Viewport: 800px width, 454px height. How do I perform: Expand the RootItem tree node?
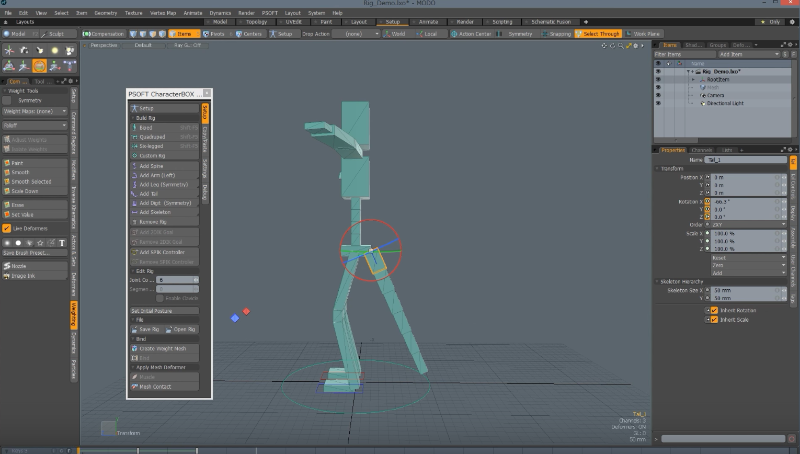pyautogui.click(x=692, y=79)
